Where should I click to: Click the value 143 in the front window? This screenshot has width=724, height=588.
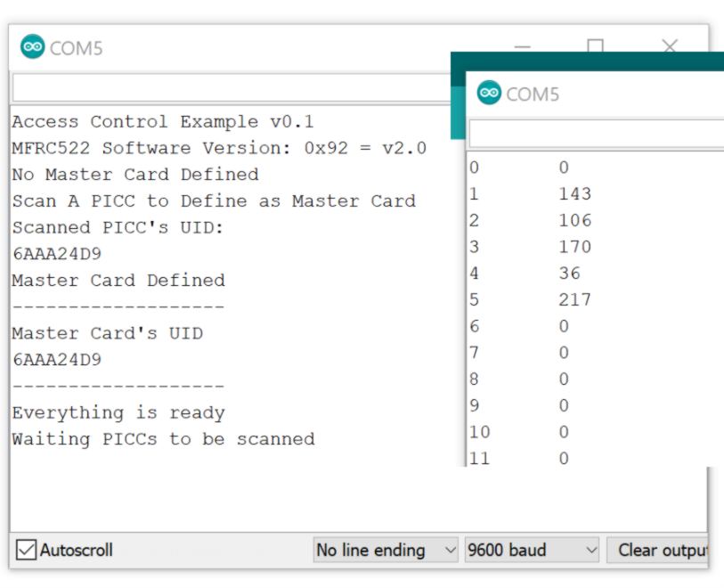(574, 193)
